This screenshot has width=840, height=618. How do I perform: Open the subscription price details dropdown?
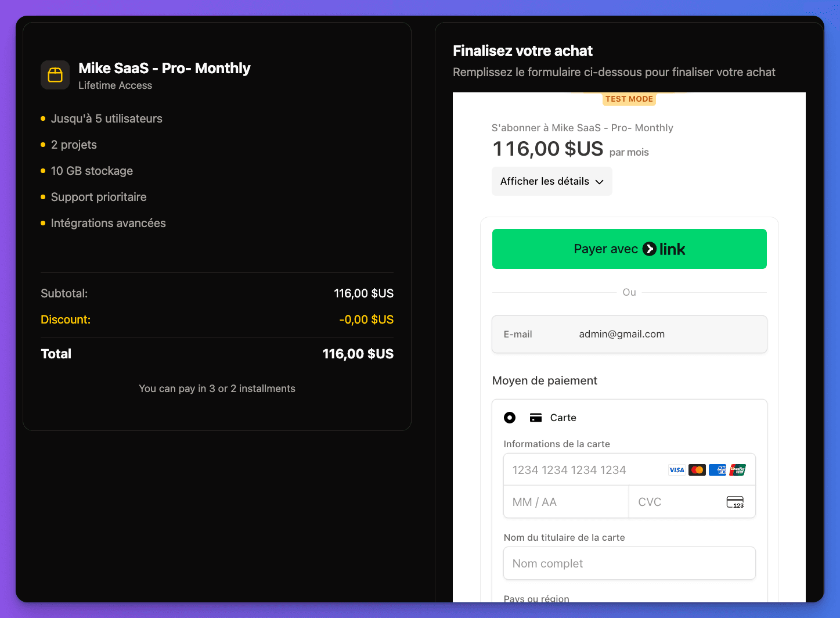pos(551,181)
